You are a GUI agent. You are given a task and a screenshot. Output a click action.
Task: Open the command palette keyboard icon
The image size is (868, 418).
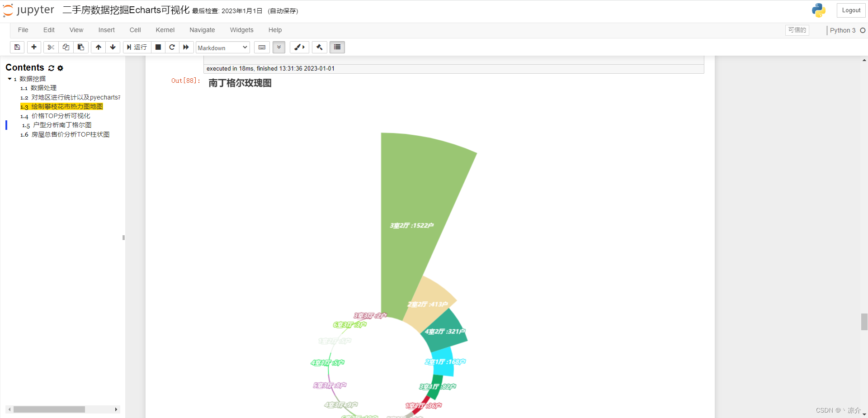262,47
